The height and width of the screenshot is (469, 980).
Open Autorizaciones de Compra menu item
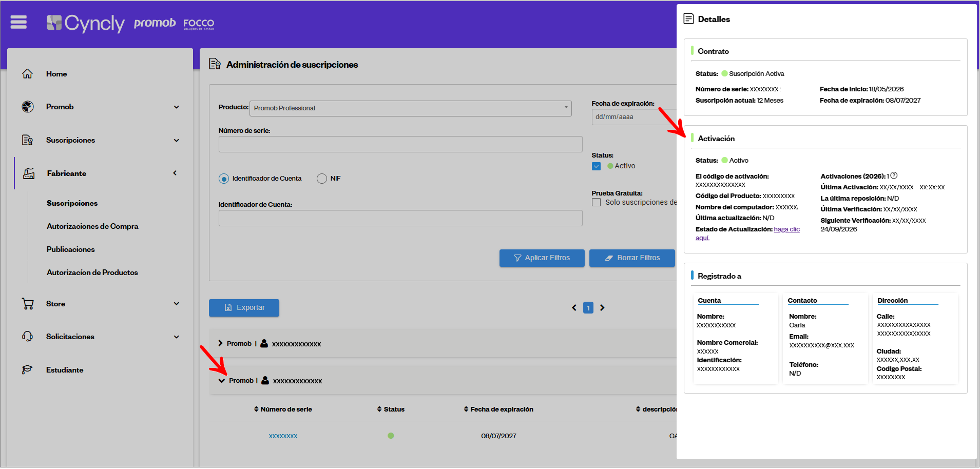point(92,226)
